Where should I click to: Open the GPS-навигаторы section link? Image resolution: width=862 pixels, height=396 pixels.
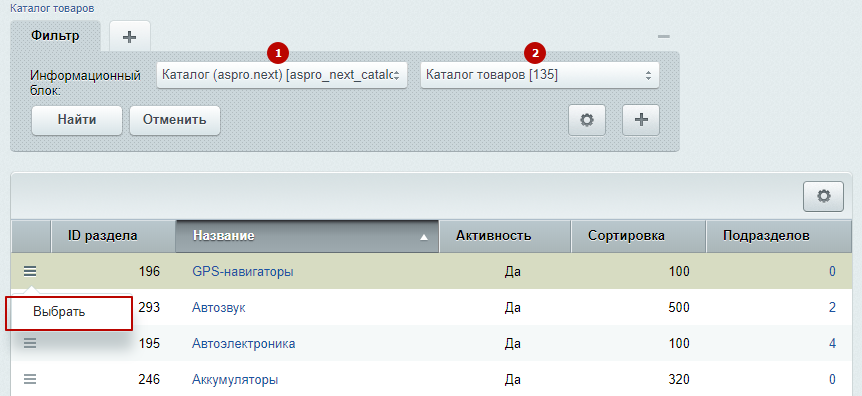(x=242, y=271)
